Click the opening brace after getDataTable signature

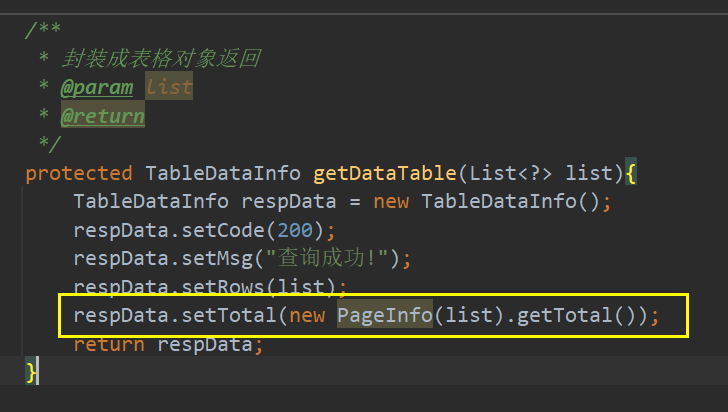pyautogui.click(x=630, y=173)
